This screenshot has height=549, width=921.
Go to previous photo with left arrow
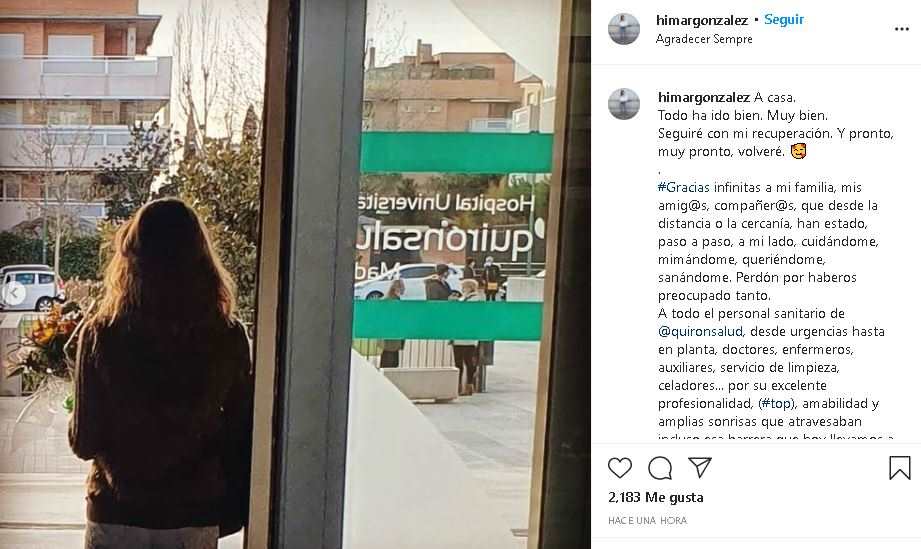(x=14, y=293)
